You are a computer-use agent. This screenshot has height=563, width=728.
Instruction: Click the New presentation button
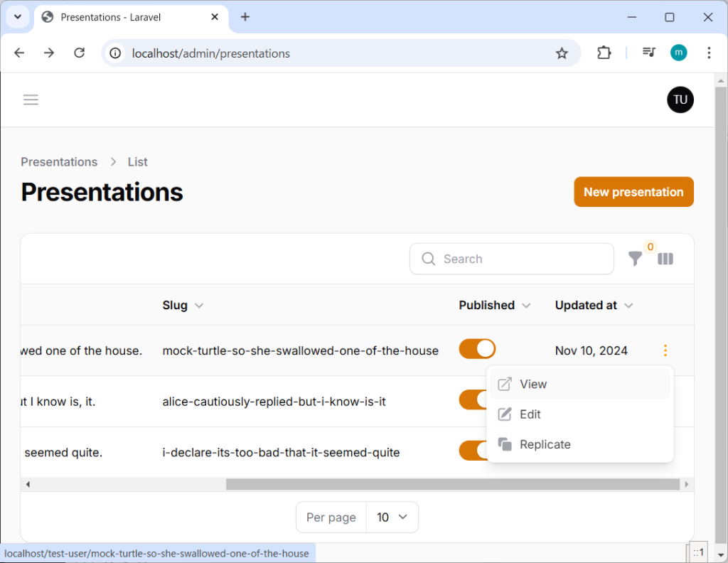pyautogui.click(x=633, y=192)
